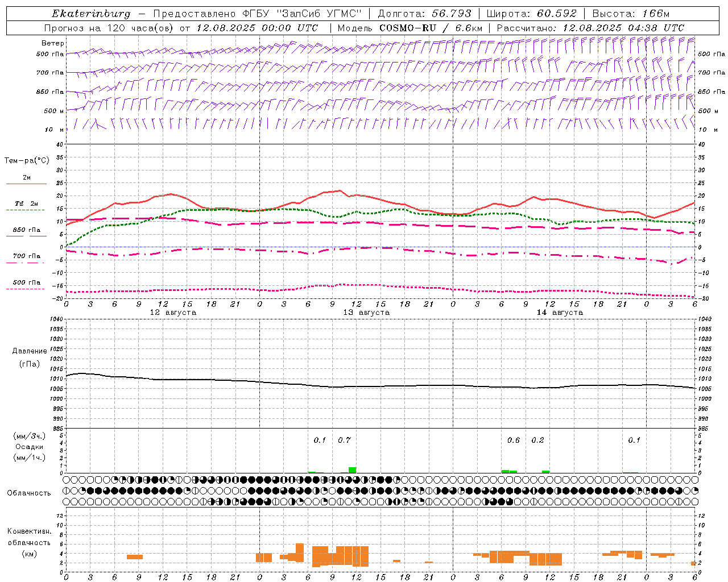This screenshot has width=728, height=582.
Task: Select the '0.2' precipitation amount value
Action: coord(537,440)
